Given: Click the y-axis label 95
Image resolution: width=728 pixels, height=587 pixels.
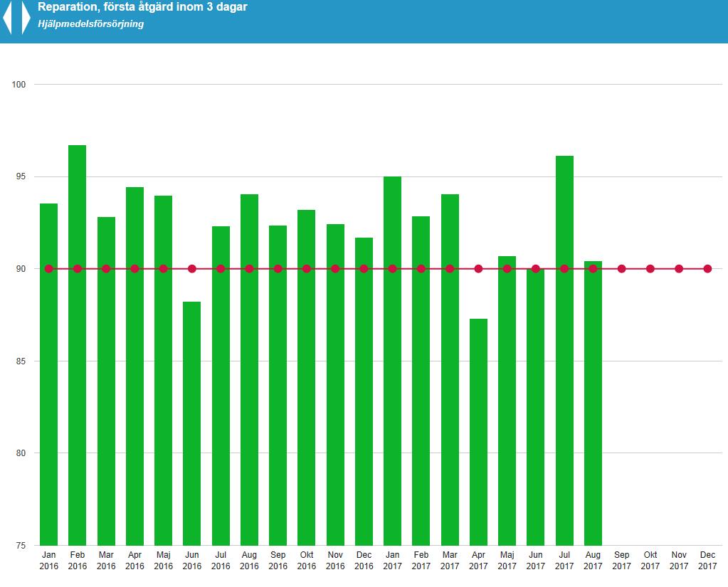Looking at the screenshot, I should [x=21, y=176].
